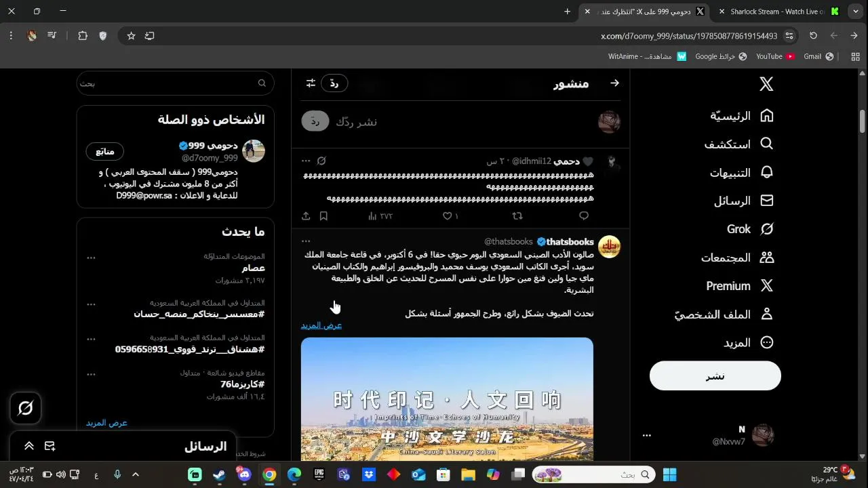
Task: Open the Profile page in the sidebar
Action: 724,314
